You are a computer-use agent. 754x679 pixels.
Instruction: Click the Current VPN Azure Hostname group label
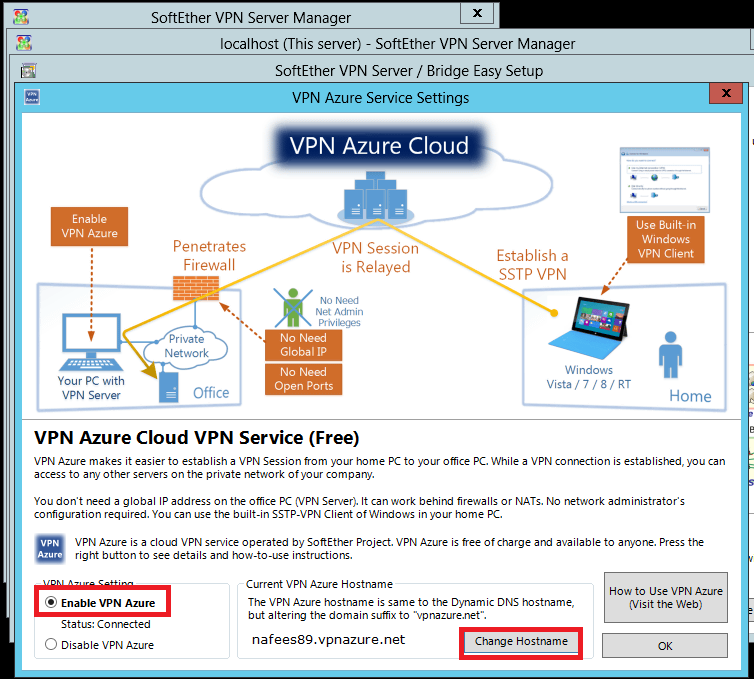click(319, 584)
